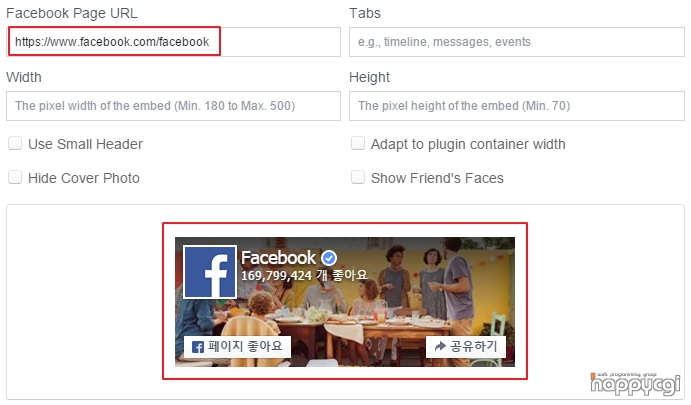Click the Facebook Page URL label
691x405 pixels.
pos(72,13)
